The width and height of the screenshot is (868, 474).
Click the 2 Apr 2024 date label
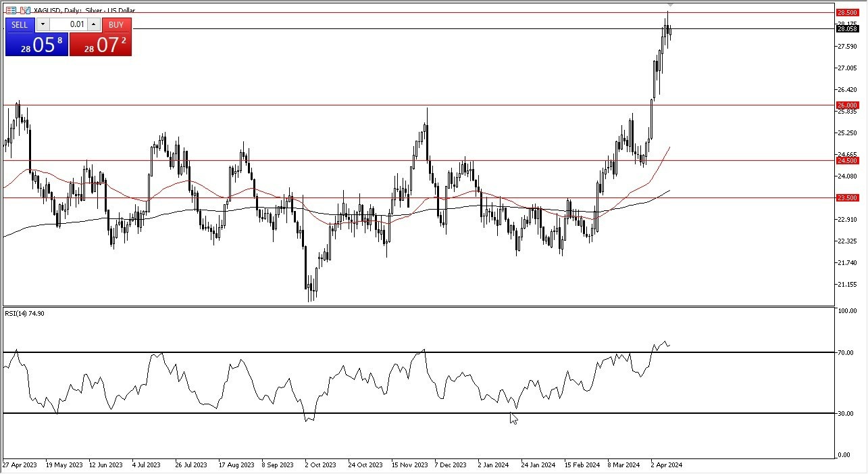click(667, 465)
